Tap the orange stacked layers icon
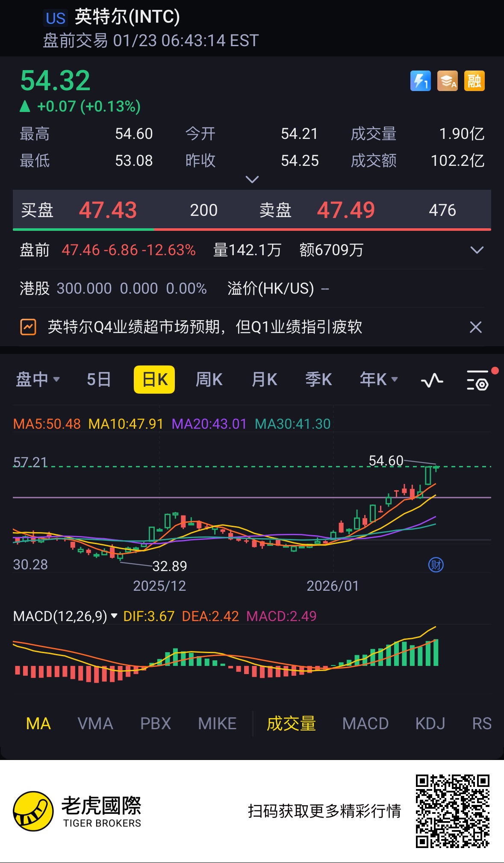This screenshot has height=863, width=504. point(448,81)
